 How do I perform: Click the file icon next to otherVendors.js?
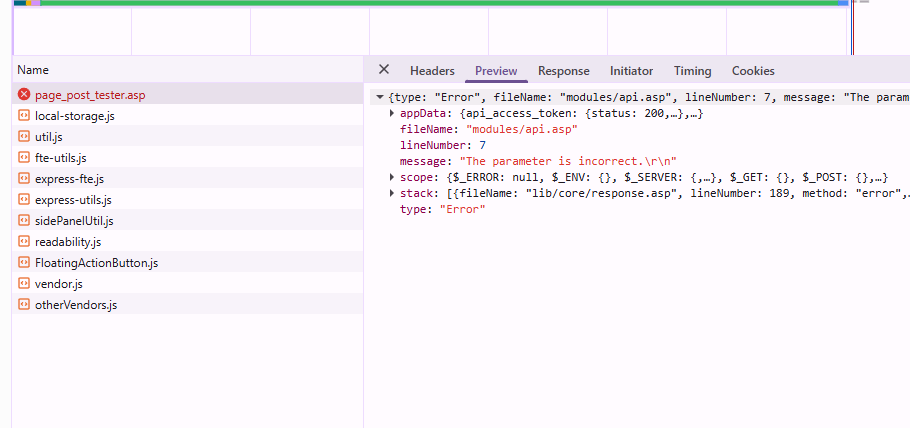tap(24, 305)
